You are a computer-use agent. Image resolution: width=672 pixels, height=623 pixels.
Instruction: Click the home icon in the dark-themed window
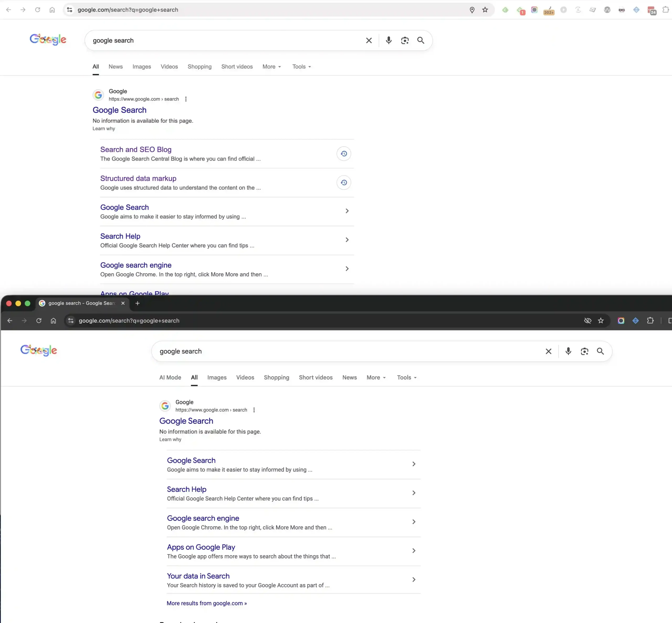tap(53, 321)
